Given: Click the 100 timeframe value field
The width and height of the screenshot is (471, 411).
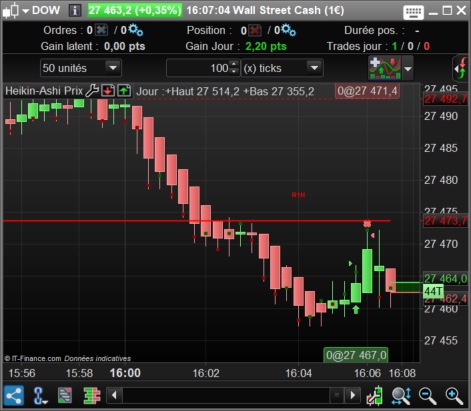Looking at the screenshot, I should tap(198, 68).
